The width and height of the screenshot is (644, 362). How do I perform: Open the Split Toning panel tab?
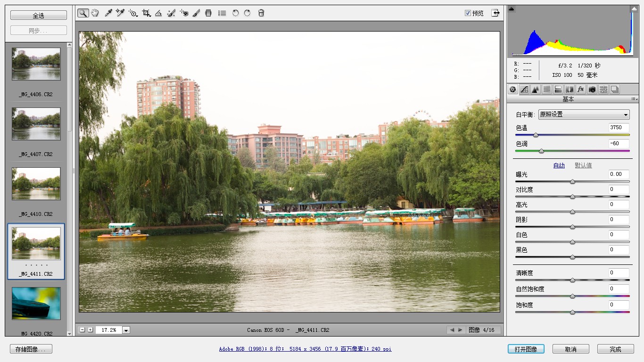click(x=558, y=89)
